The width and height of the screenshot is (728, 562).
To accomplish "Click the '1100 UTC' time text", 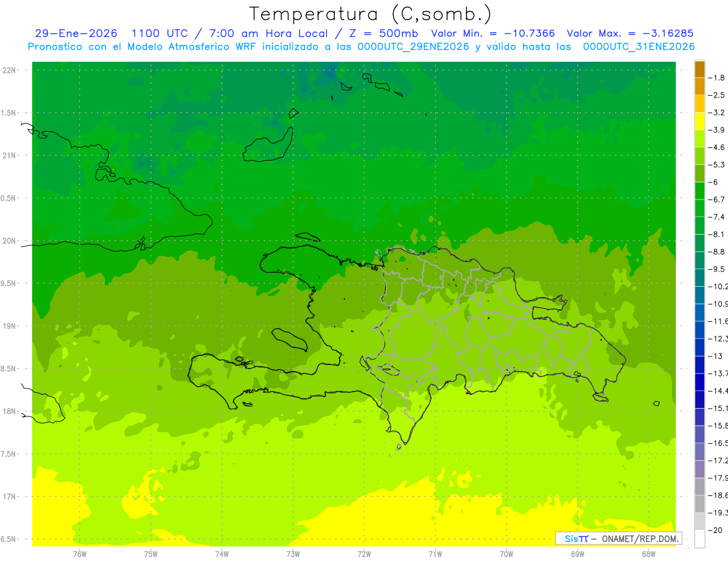I will (x=160, y=33).
